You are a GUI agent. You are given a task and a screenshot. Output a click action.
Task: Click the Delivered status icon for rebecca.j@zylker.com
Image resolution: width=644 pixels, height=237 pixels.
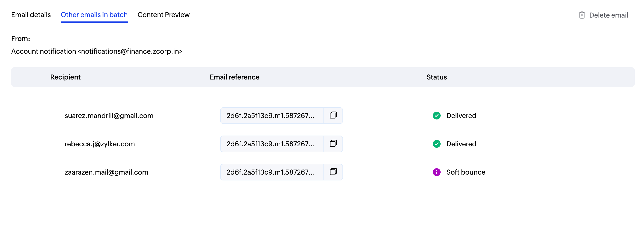436,144
